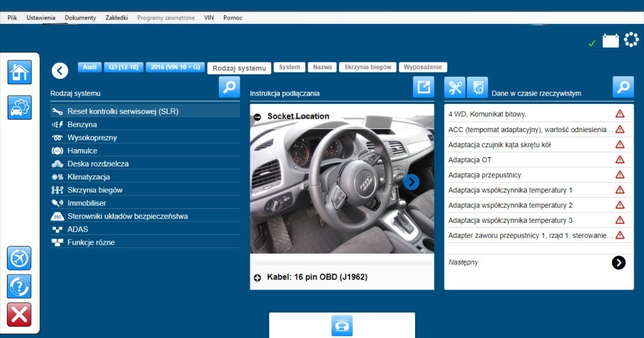
Task: Click the red X exit button
Action: click(19, 315)
